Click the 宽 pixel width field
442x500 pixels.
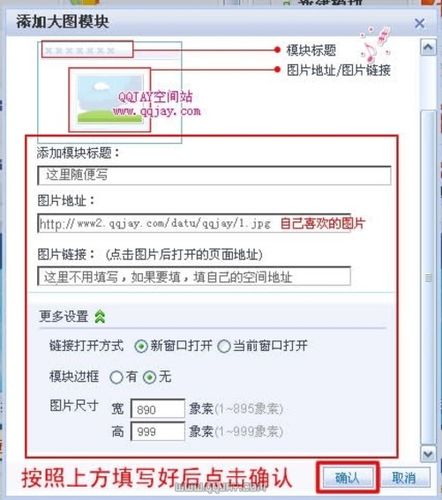pyautogui.click(x=158, y=409)
